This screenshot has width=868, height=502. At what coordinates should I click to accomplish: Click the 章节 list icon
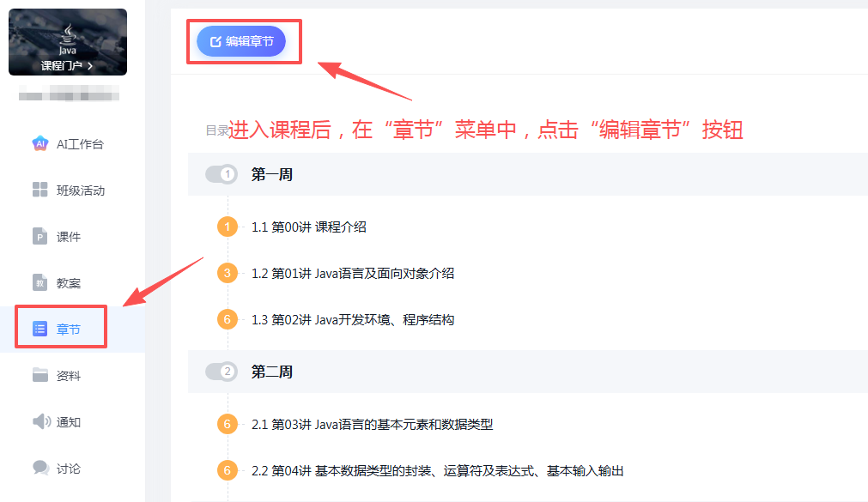[x=39, y=329]
